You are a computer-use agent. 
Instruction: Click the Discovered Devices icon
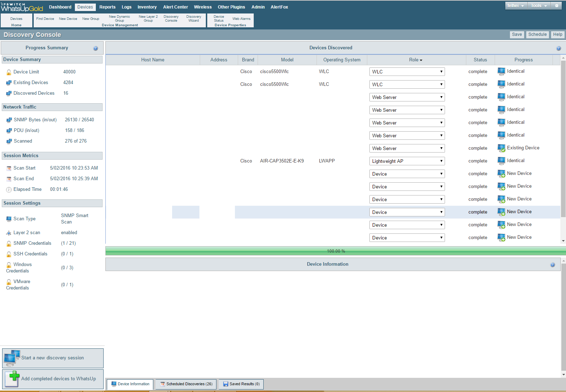tap(9, 93)
